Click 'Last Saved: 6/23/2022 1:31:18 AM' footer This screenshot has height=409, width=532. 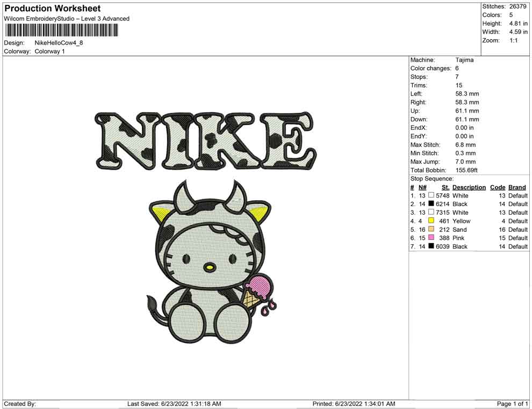point(174,404)
